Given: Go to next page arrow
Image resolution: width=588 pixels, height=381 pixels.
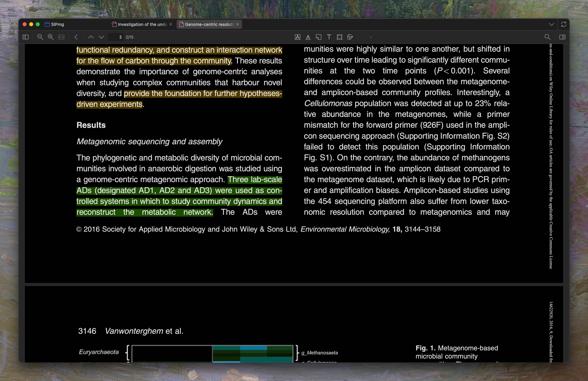Looking at the screenshot, I should pyautogui.click(x=101, y=37).
